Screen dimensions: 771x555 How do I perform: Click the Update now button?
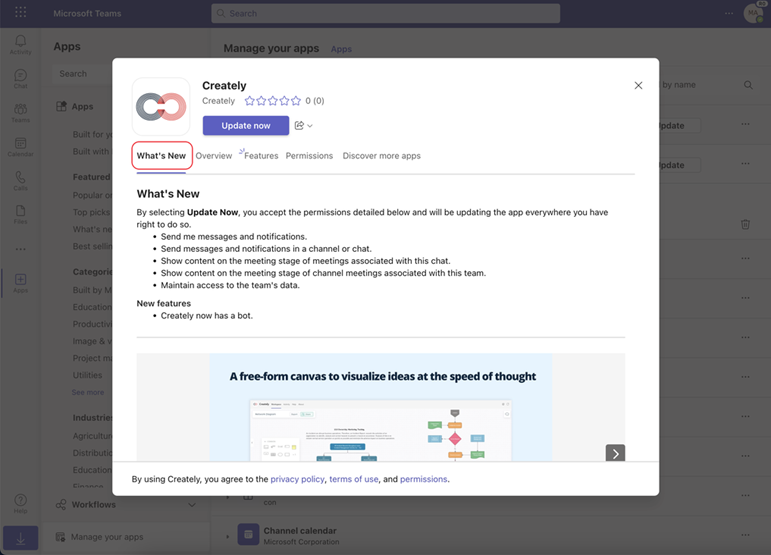click(246, 126)
